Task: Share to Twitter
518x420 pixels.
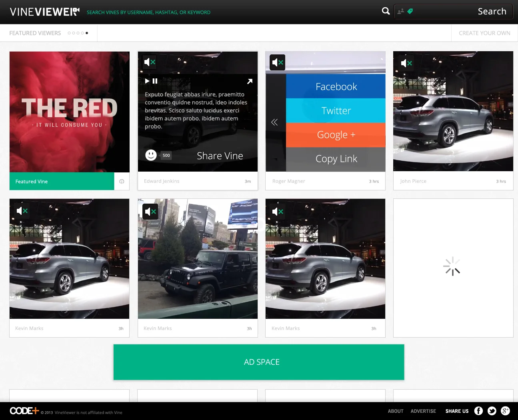Action: (336, 110)
